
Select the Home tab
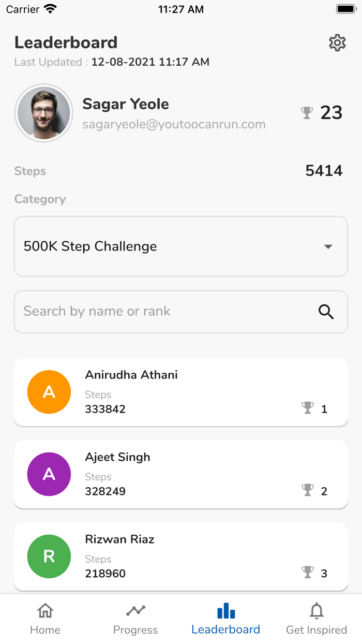[x=45, y=617]
